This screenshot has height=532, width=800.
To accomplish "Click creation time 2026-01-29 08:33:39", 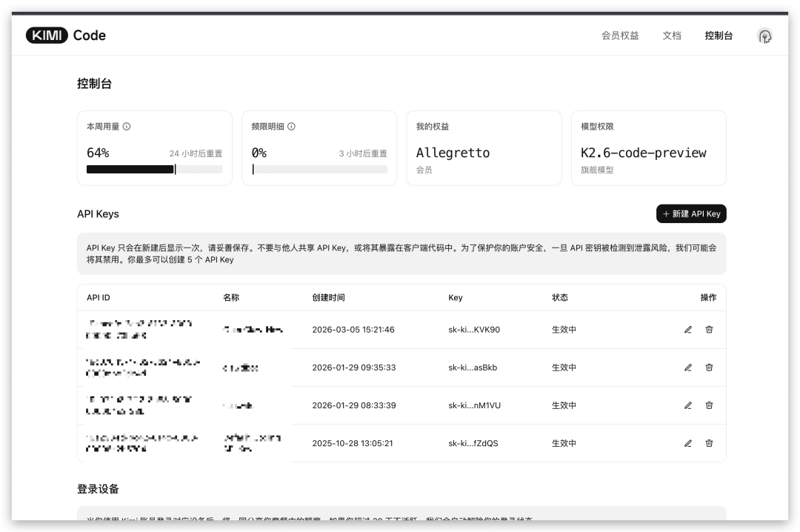I will tap(353, 405).
